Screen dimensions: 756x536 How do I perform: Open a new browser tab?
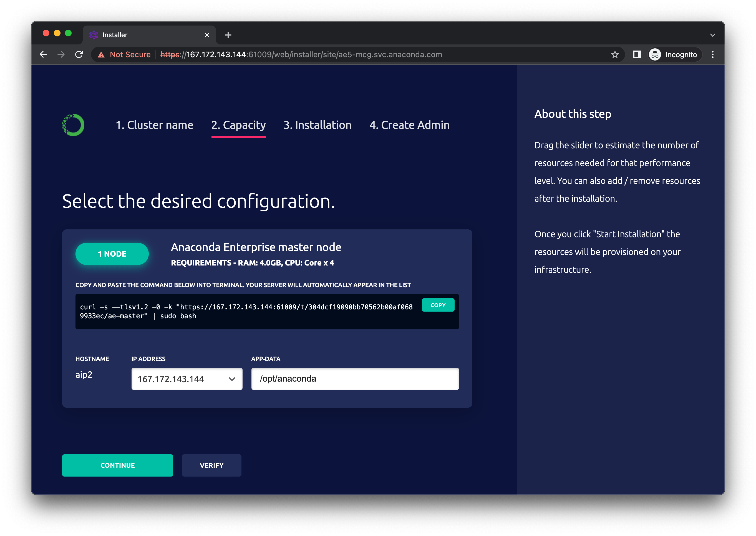(228, 35)
